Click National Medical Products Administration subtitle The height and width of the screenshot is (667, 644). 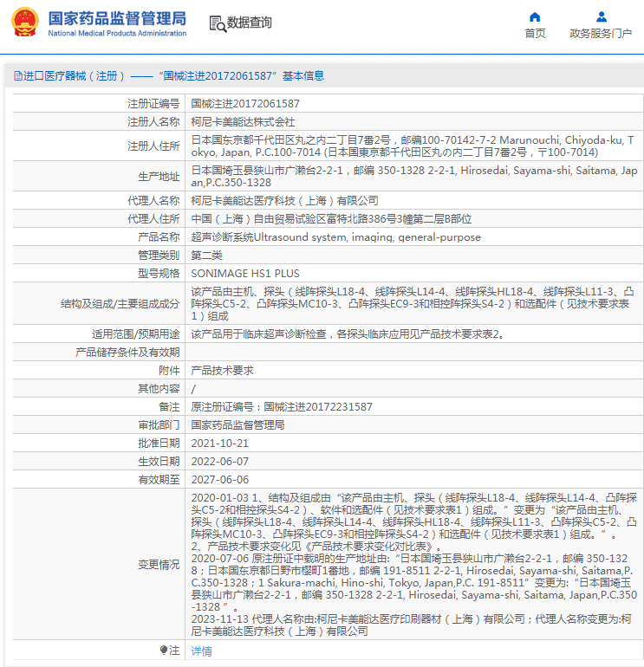(x=117, y=33)
